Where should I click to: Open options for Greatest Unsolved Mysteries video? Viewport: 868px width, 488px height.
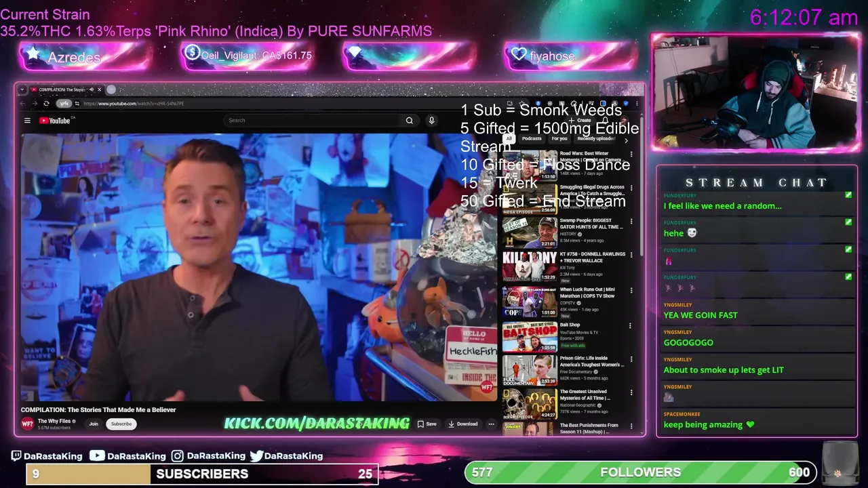point(631,392)
